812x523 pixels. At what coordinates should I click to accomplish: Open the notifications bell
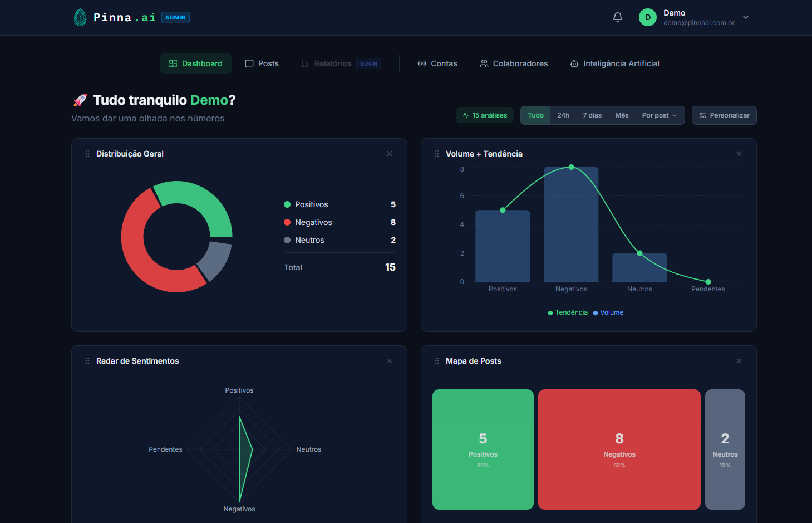click(x=618, y=17)
